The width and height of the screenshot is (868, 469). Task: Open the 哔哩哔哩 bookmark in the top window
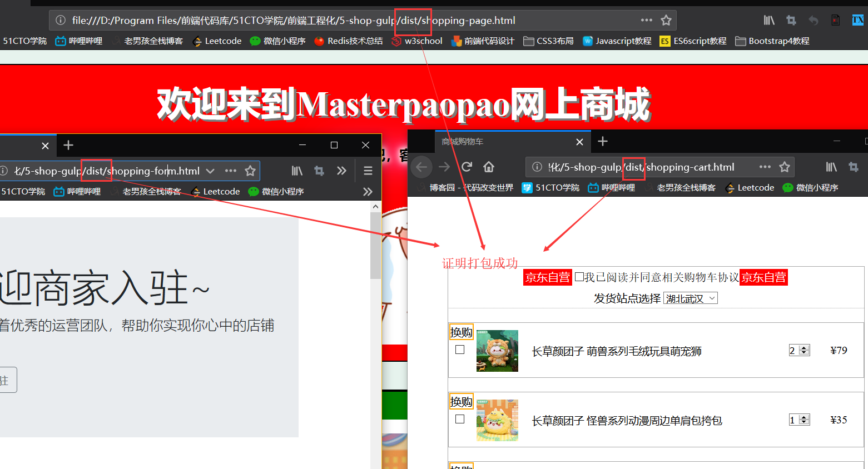point(79,41)
